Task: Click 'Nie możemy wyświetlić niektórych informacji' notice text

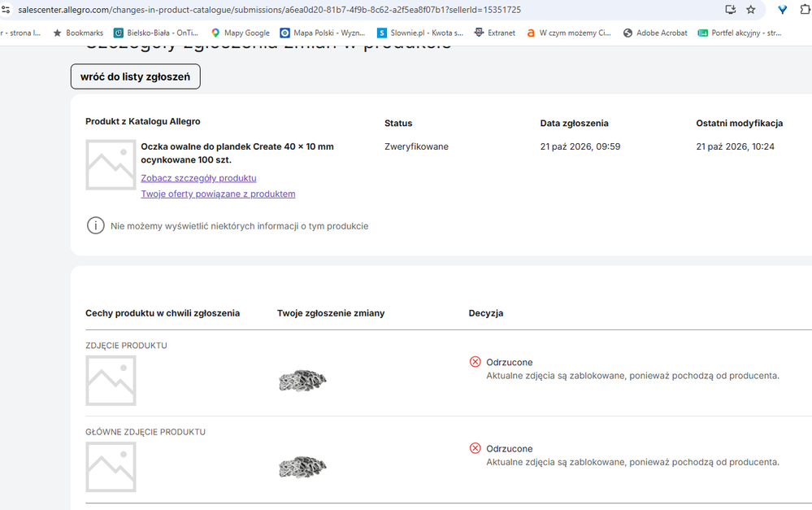Action: coord(239,226)
